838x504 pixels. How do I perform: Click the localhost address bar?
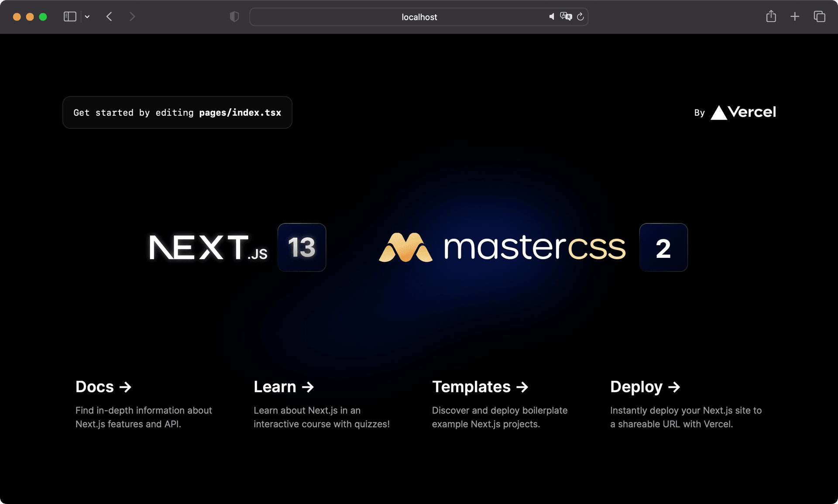coord(419,17)
